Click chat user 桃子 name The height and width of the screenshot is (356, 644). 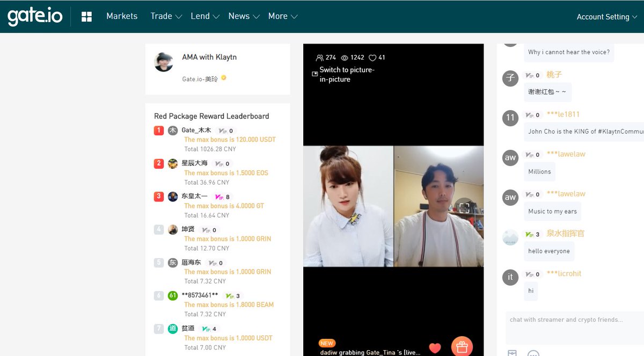tap(554, 75)
